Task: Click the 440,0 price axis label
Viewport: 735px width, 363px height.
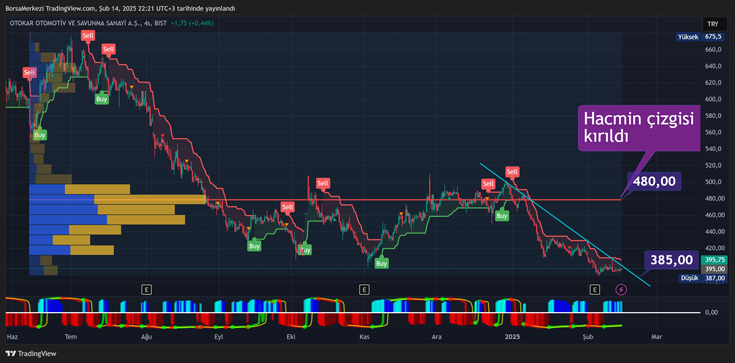Action: 712,232
